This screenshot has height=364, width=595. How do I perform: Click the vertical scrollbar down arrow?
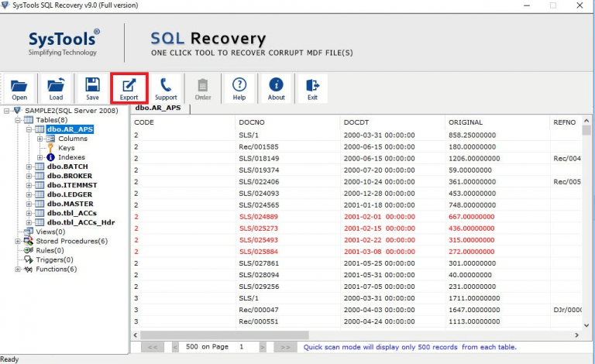coord(586,325)
